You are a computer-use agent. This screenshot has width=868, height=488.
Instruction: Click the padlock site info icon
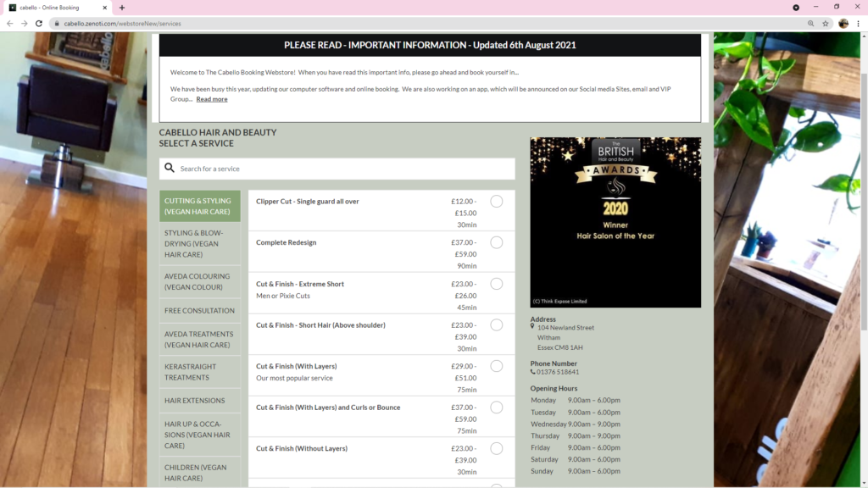pyautogui.click(x=57, y=23)
